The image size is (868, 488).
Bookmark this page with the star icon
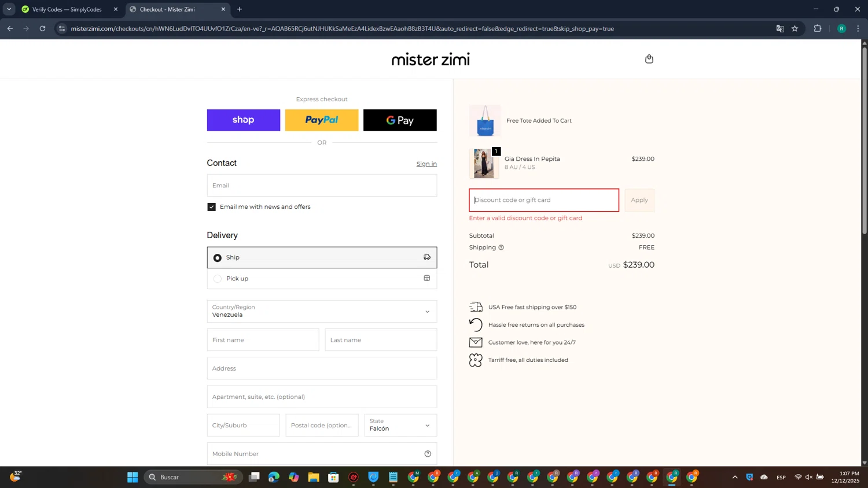(795, 28)
